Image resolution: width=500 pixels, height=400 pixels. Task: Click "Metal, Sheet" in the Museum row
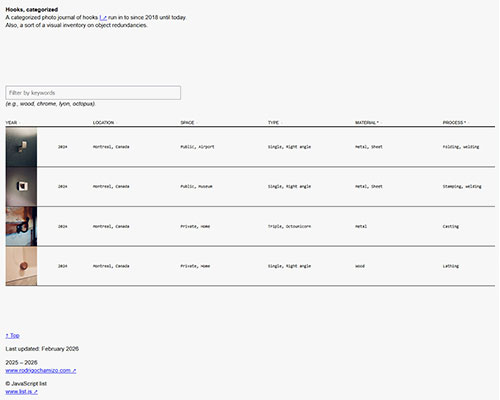pyautogui.click(x=369, y=186)
